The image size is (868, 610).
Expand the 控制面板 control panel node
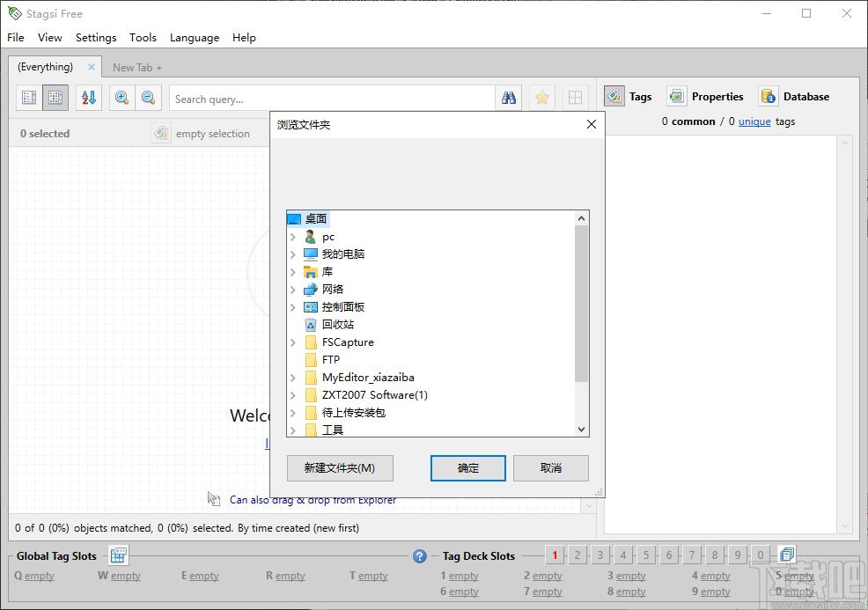(293, 307)
